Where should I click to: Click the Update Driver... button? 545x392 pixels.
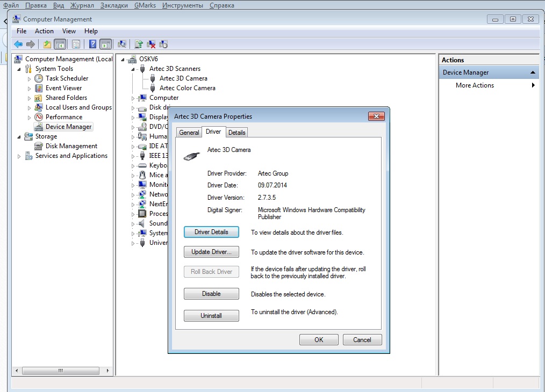[x=211, y=252]
